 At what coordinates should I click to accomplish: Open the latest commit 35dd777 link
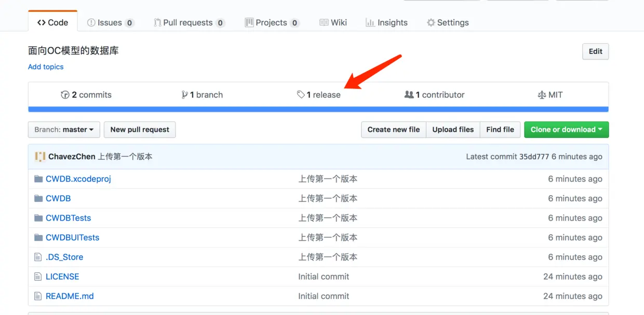pos(534,157)
